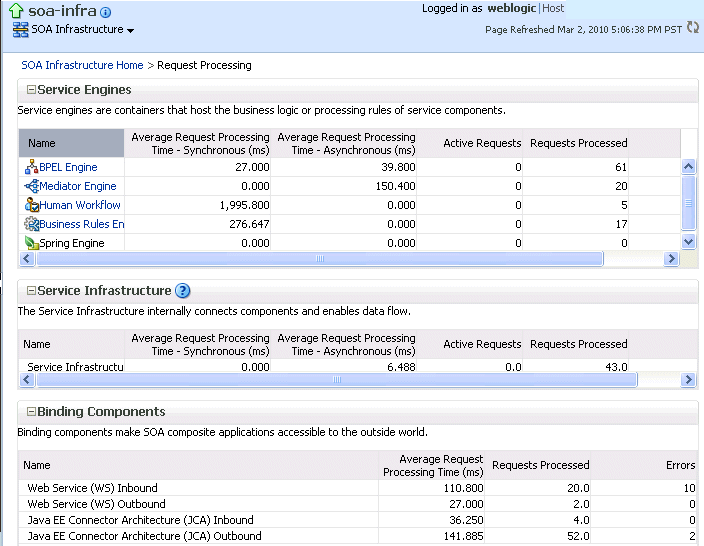The image size is (704, 546).
Task: Open the Service Infrastructure help icon
Action: [182, 291]
